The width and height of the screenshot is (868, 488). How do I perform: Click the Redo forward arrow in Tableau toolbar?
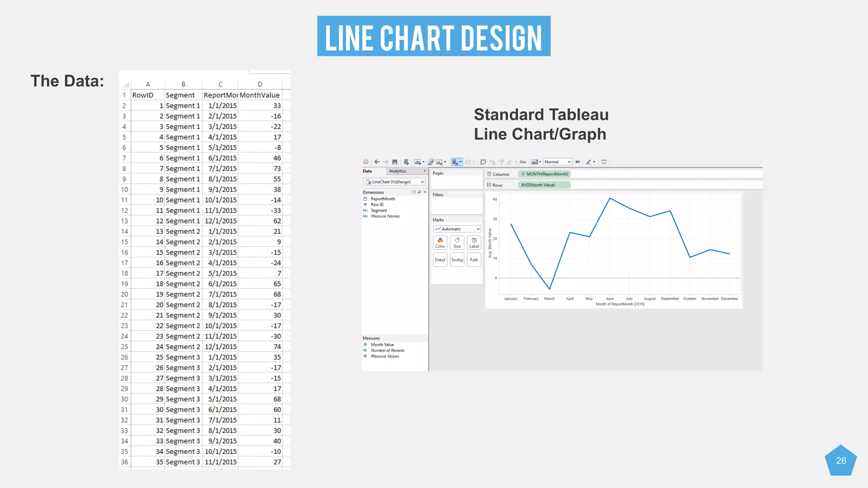(x=386, y=162)
